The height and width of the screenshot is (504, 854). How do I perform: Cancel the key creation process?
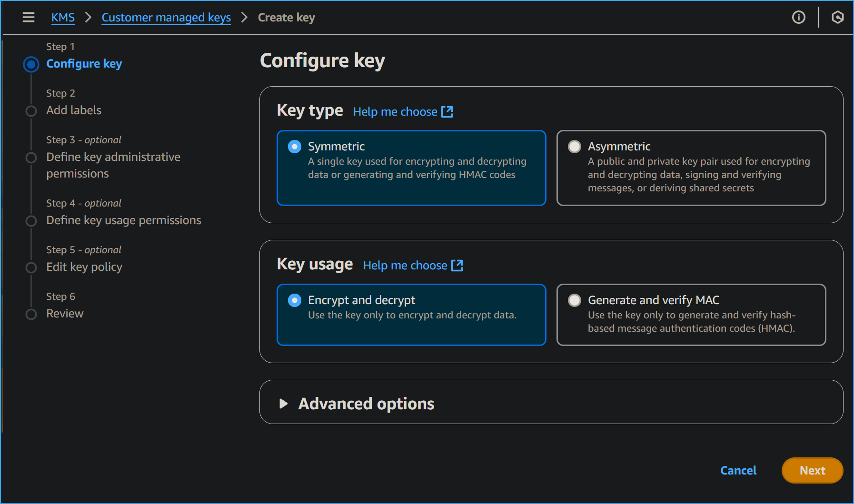click(x=738, y=470)
